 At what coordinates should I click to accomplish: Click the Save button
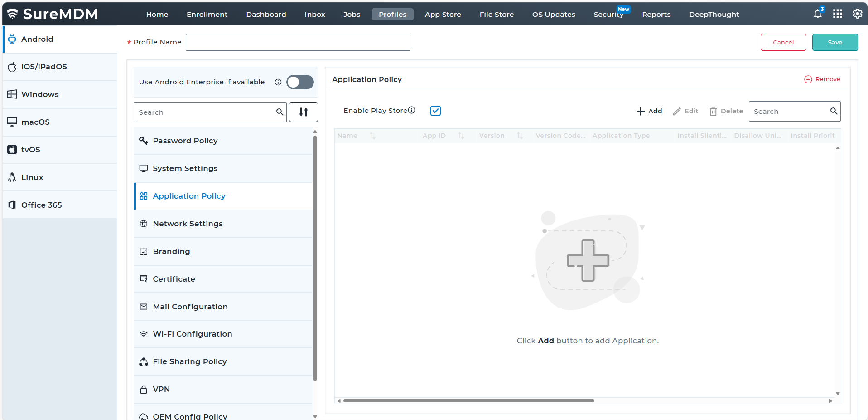pos(834,42)
